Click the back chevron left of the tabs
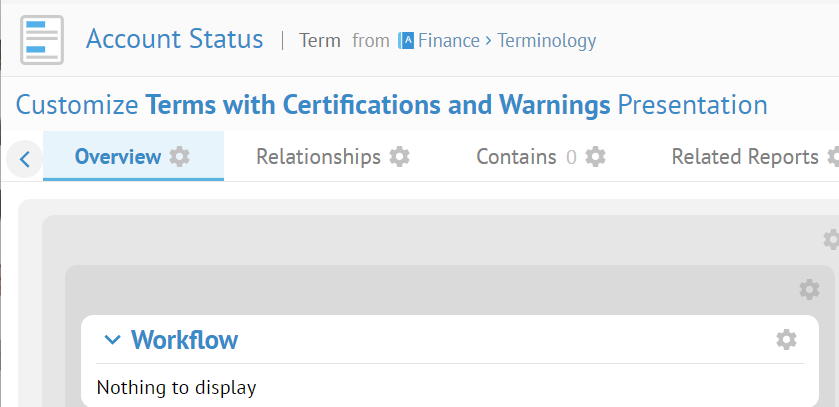Image resolution: width=839 pixels, height=407 pixels. tap(24, 159)
